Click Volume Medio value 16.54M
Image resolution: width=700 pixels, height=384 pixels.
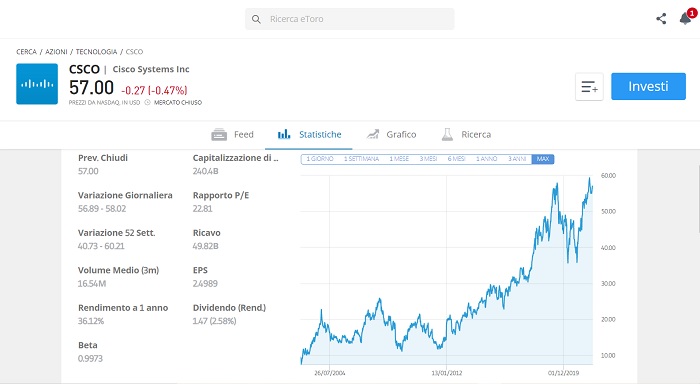(x=92, y=284)
